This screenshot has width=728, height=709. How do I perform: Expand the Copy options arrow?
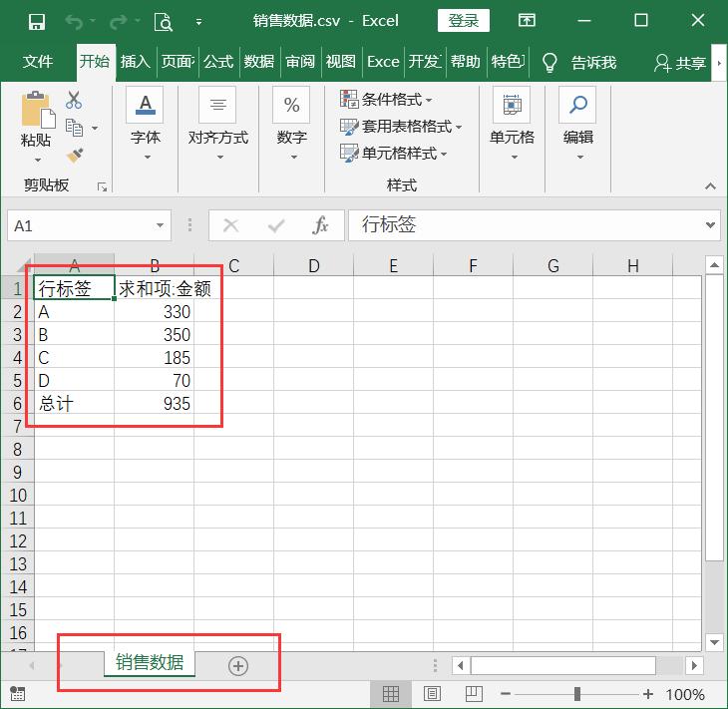coord(95,129)
